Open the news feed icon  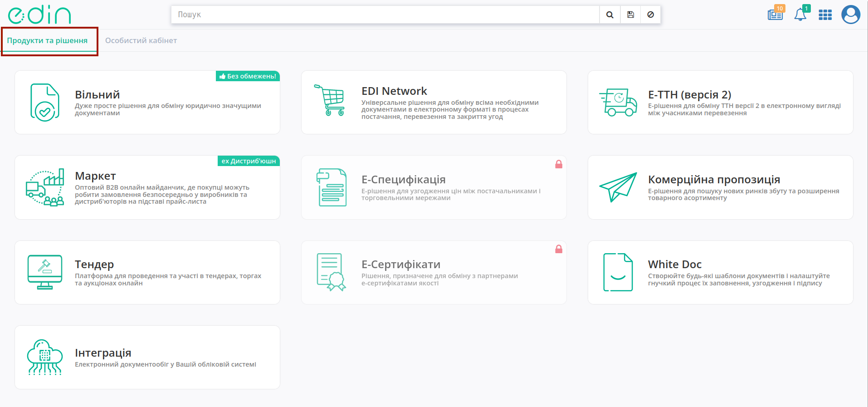point(775,15)
